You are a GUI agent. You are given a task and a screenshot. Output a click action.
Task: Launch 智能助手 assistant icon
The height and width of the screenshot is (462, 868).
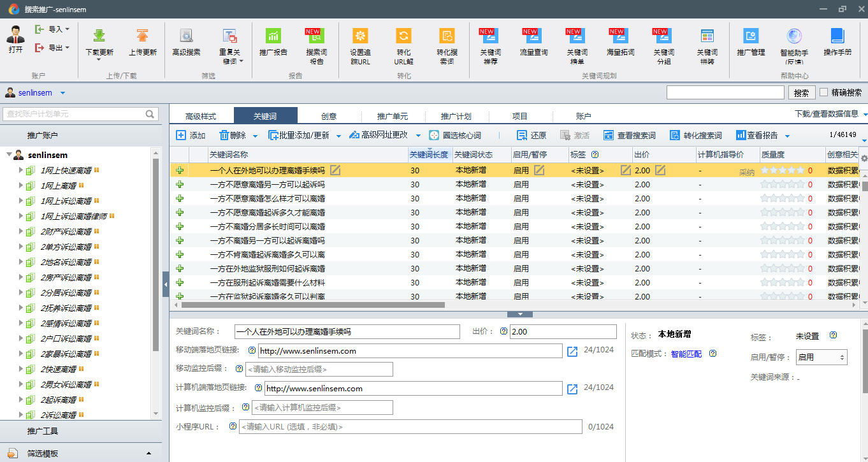click(x=794, y=36)
